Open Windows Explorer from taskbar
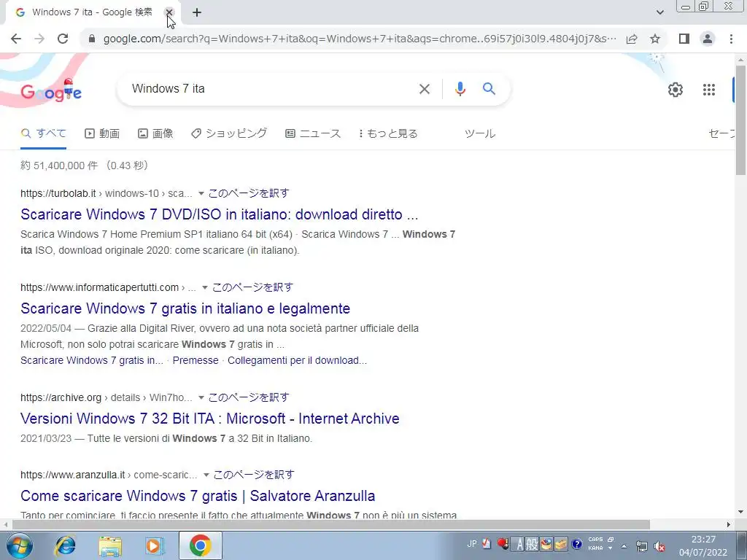This screenshot has width=747, height=560. 110,545
